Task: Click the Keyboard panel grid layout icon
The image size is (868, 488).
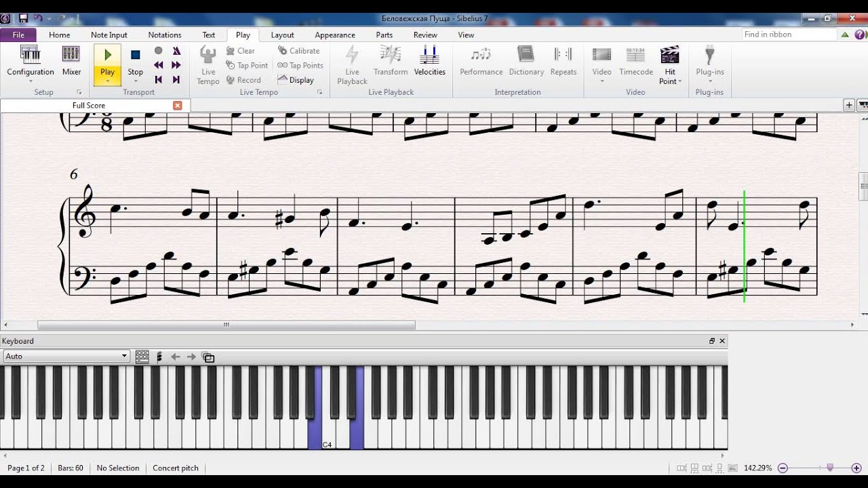Action: (x=142, y=357)
